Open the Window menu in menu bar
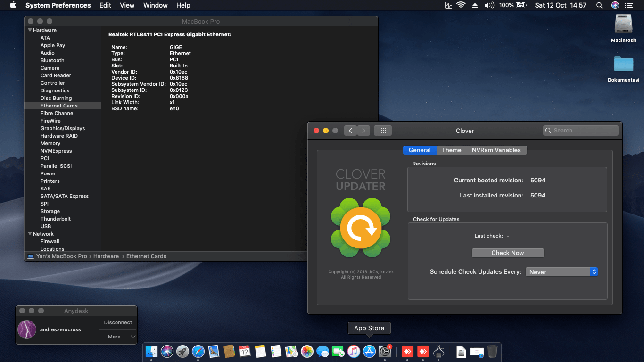The height and width of the screenshot is (362, 644). (x=155, y=5)
